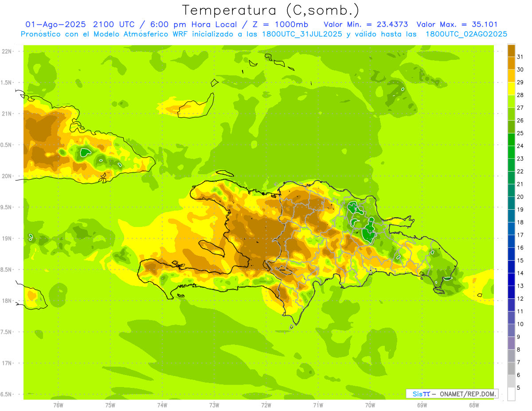Click the '17N' latitude label

[7, 363]
